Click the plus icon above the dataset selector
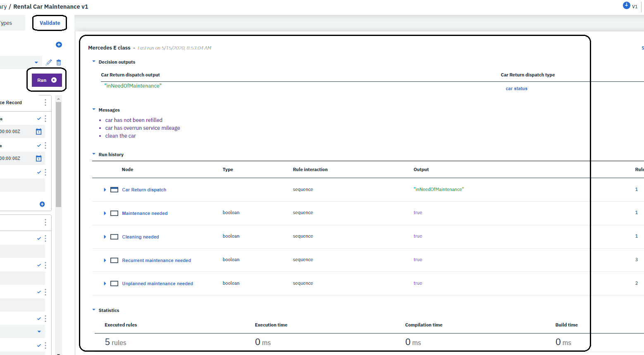This screenshot has height=355, width=644. (59, 45)
